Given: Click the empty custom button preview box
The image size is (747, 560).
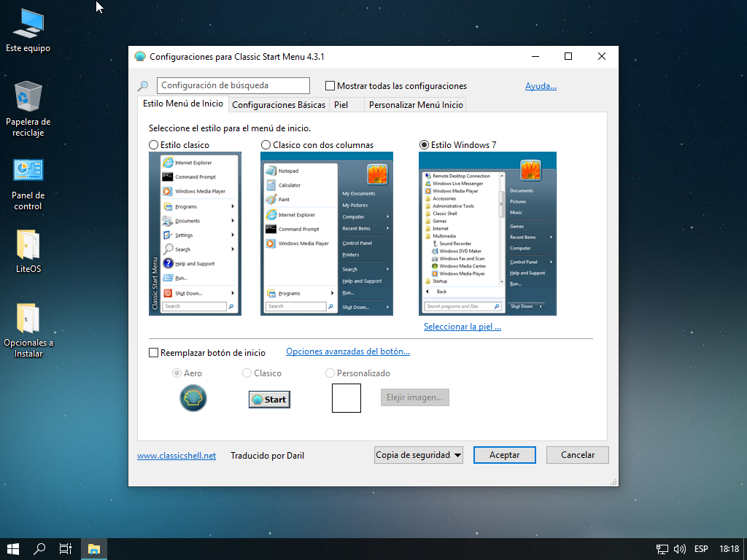Looking at the screenshot, I should [x=347, y=398].
